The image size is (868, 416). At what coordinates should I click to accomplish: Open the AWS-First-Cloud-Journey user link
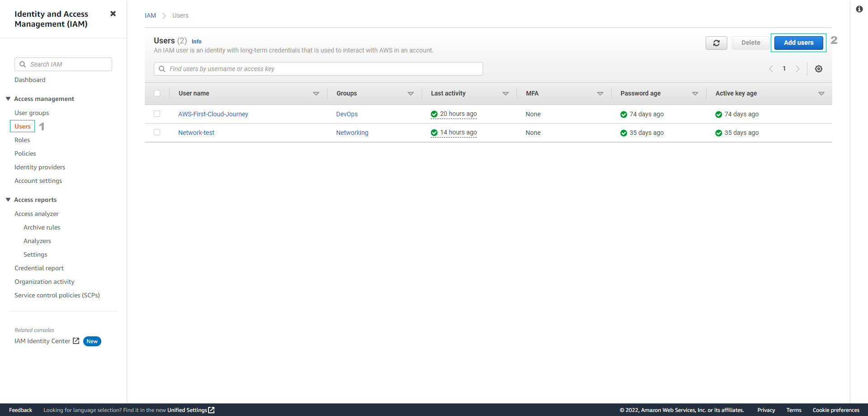click(x=213, y=114)
